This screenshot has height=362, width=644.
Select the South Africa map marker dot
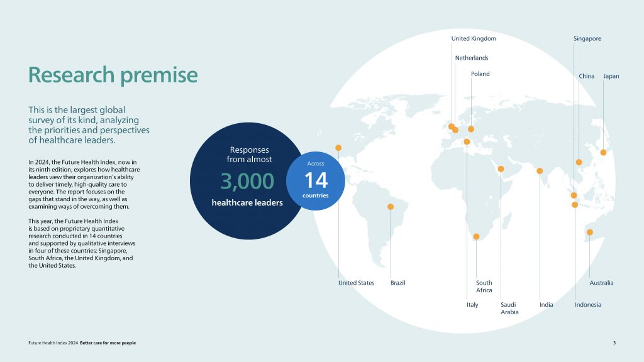(x=476, y=237)
